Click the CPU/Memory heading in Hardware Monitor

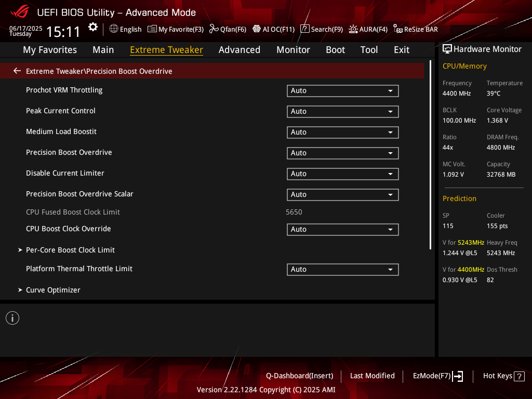point(464,66)
